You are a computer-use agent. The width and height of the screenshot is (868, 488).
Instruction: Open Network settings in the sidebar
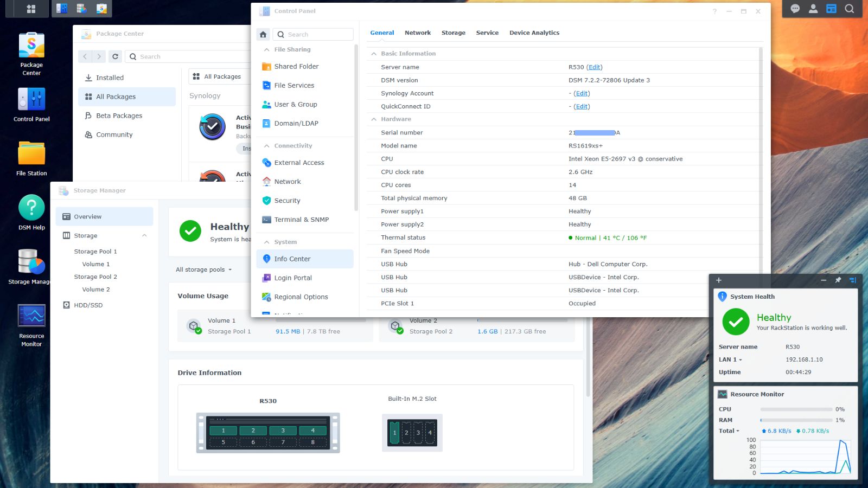point(304,182)
